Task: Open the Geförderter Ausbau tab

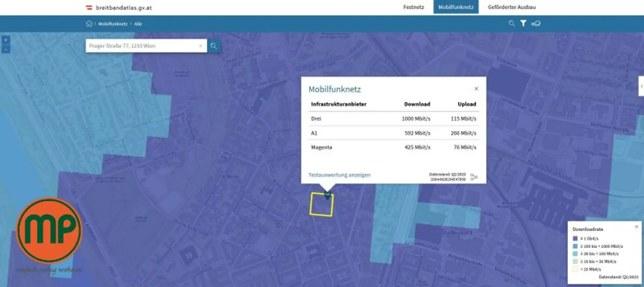Action: coord(512,7)
